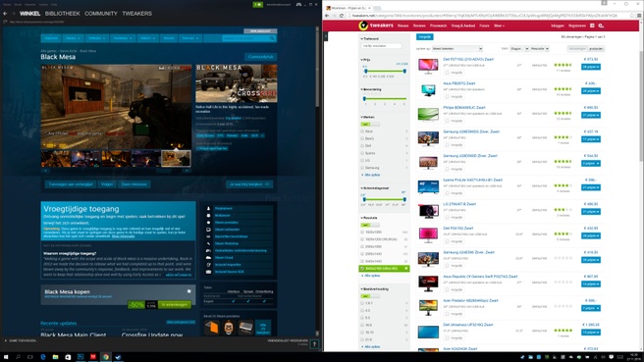Expand tweakers left side panel arrow
The image size is (644, 362).
tap(326, 36)
